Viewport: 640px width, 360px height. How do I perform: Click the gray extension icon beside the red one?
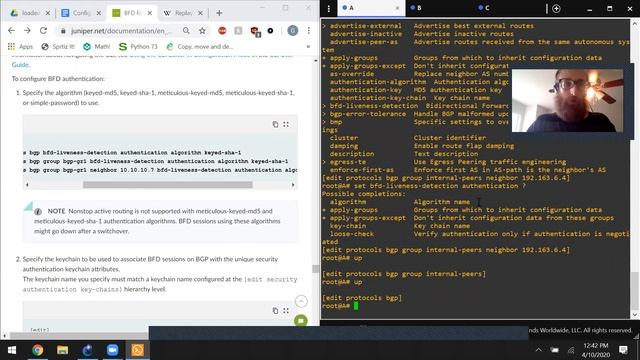pos(238,31)
